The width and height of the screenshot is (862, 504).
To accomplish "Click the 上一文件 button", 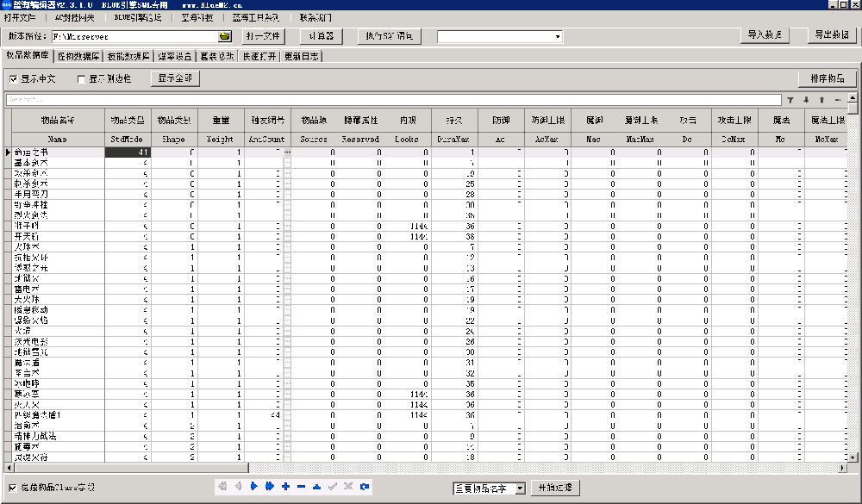I will [263, 36].
